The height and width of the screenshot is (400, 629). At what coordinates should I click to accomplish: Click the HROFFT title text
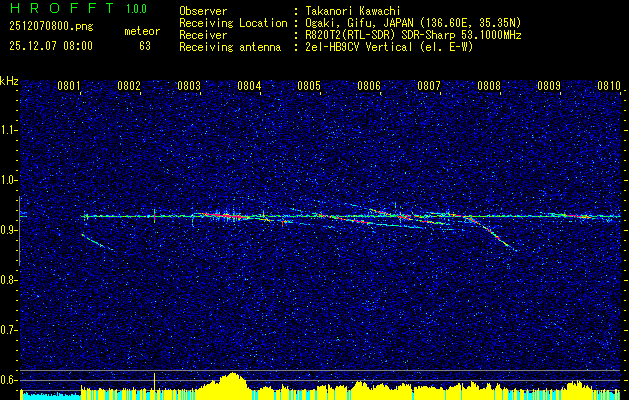point(62,8)
